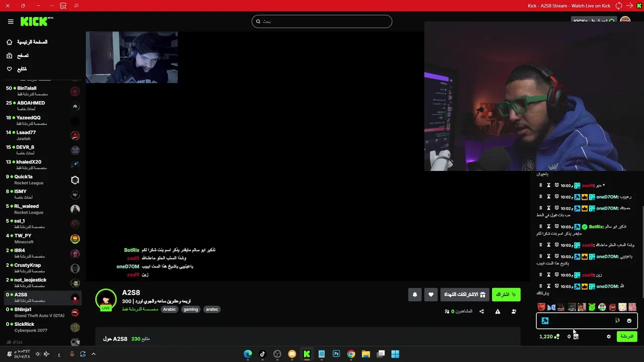644x362 pixels.
Task: Open the emoji picker in chat input
Action: point(629,321)
